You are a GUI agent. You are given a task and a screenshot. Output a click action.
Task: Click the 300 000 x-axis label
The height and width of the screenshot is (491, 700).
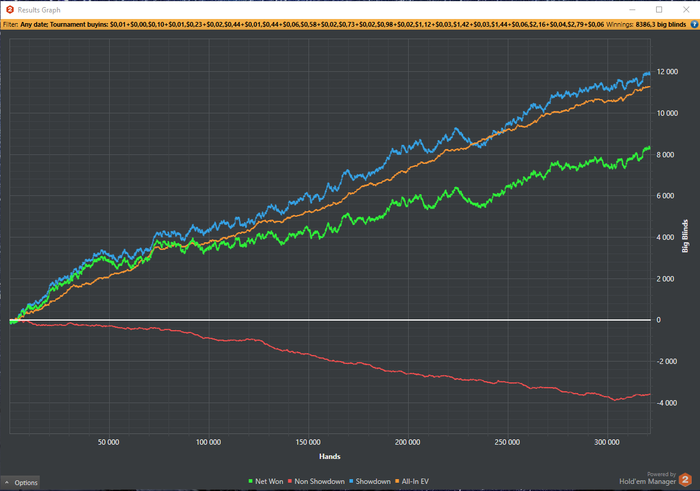[x=607, y=442]
